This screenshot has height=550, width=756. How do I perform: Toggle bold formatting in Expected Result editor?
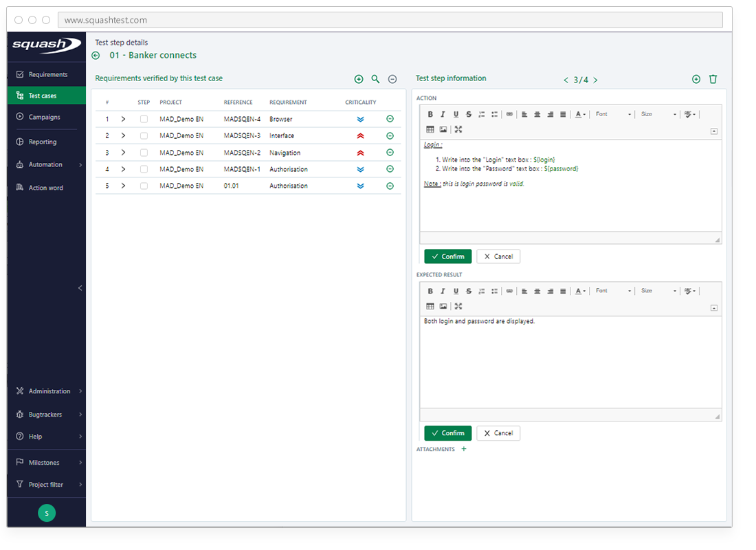click(x=430, y=290)
